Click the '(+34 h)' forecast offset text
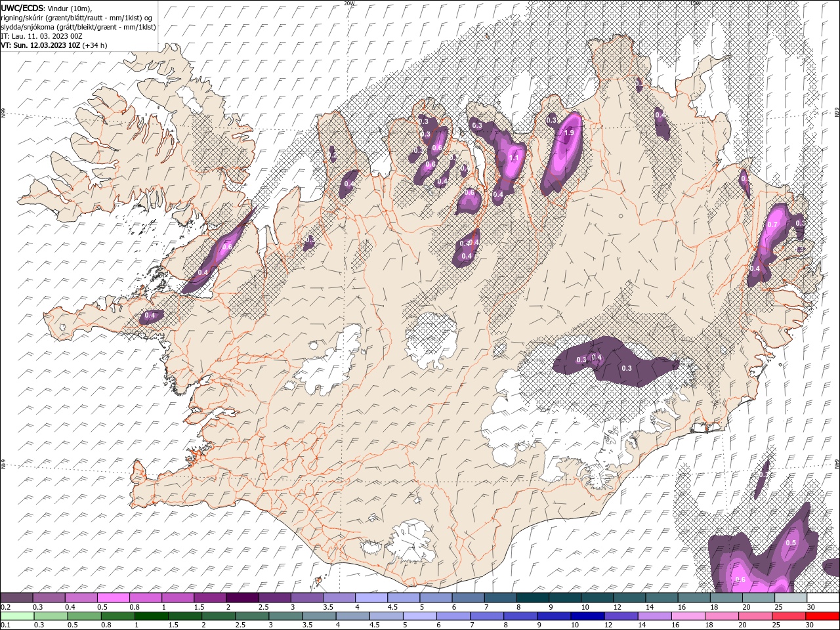Screen dimensions: 840x630 [x=94, y=45]
